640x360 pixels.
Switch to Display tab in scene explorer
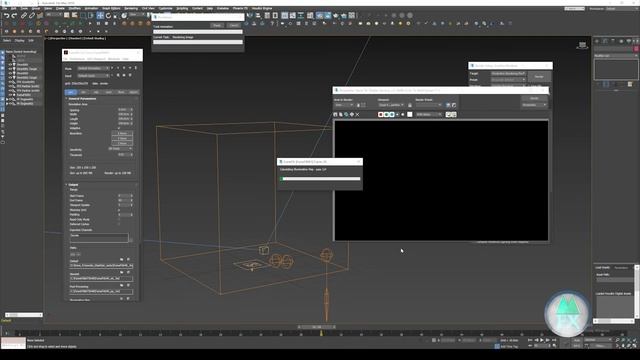tap(19, 40)
